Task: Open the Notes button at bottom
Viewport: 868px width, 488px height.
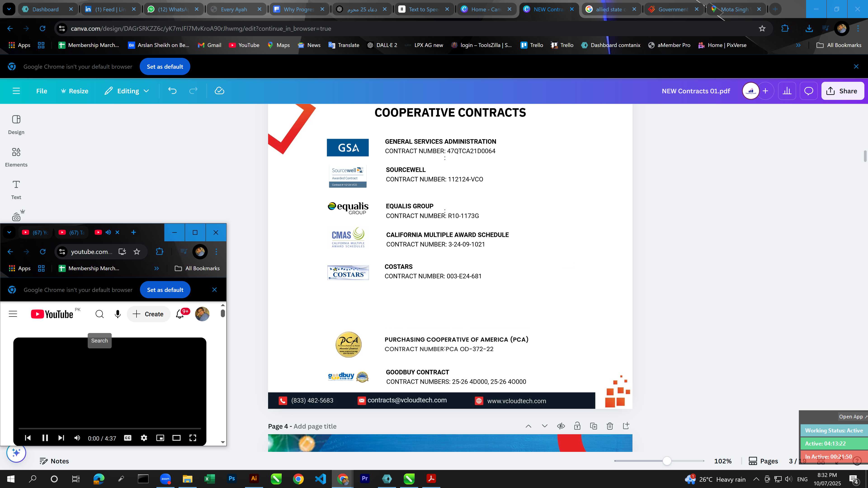Action: 54,461
